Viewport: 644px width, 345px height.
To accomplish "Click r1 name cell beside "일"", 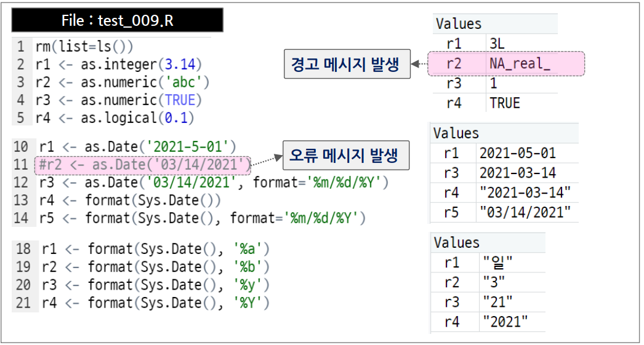I will coord(452,262).
